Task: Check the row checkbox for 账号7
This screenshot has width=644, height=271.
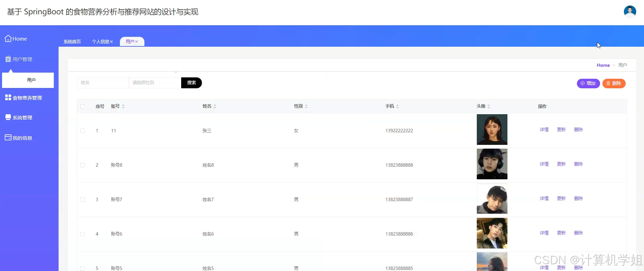Action: pyautogui.click(x=83, y=199)
